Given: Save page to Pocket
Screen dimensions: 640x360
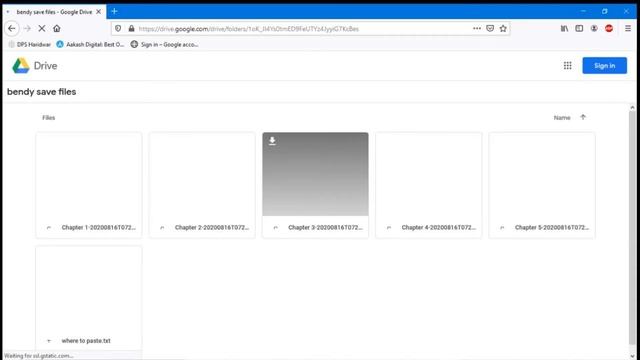Looking at the screenshot, I should (490, 28).
